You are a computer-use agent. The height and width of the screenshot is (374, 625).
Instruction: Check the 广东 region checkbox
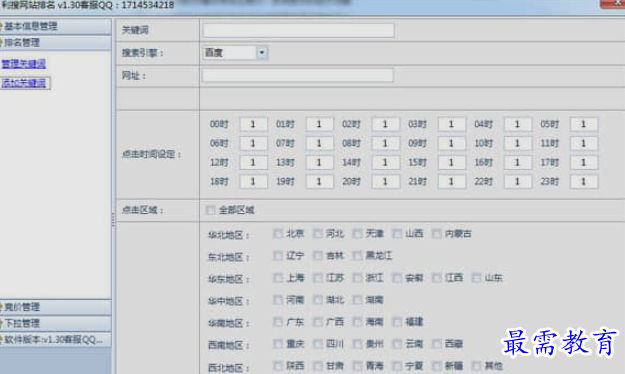coord(278,322)
